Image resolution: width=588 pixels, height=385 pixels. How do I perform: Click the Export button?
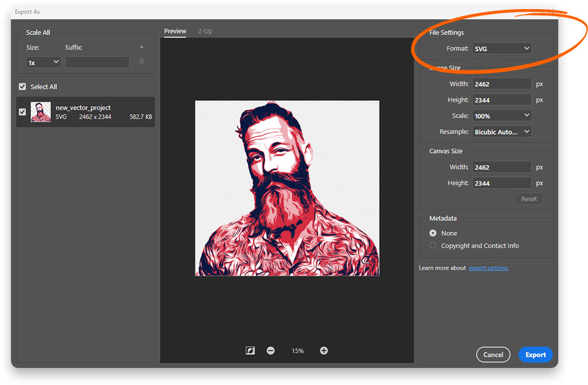click(x=535, y=354)
